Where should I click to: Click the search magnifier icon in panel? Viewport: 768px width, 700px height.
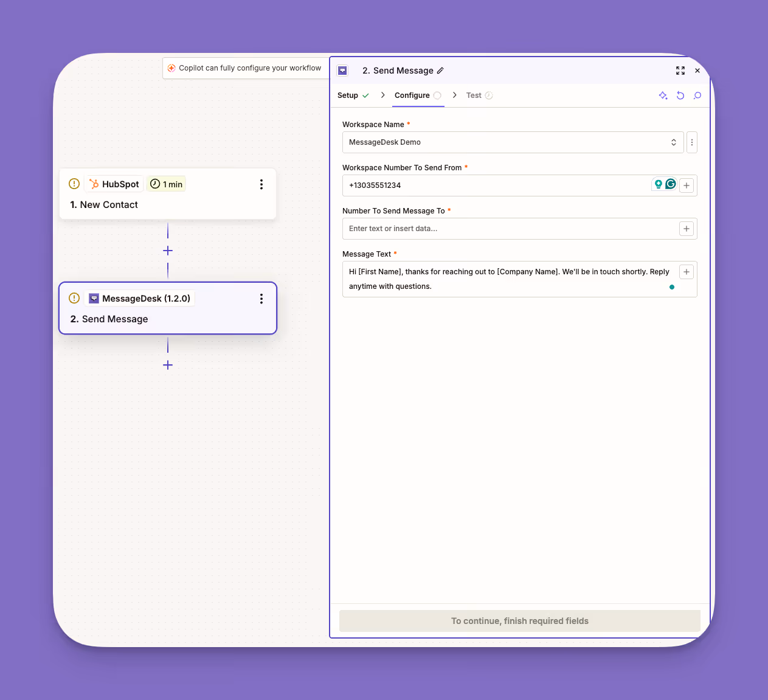(x=697, y=95)
